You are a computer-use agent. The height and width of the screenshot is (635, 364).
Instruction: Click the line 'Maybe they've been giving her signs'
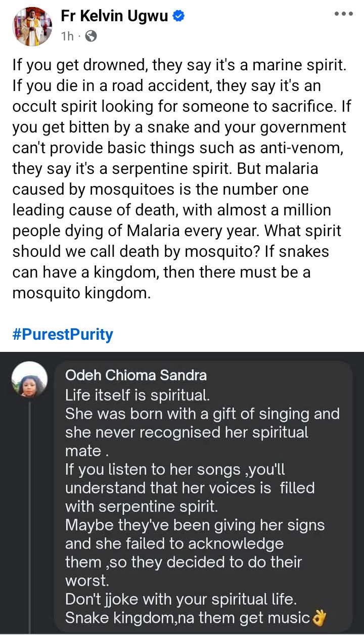pyautogui.click(x=195, y=525)
